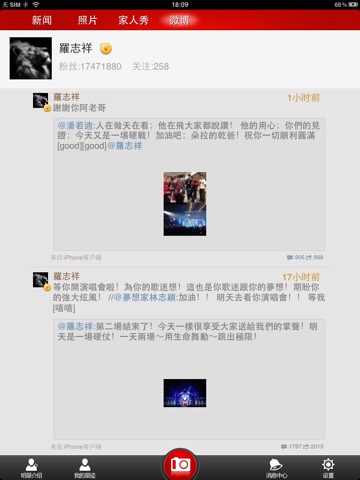Tap the 粉丝:17471880 follower count
The height and width of the screenshot is (480, 360).
(x=90, y=66)
